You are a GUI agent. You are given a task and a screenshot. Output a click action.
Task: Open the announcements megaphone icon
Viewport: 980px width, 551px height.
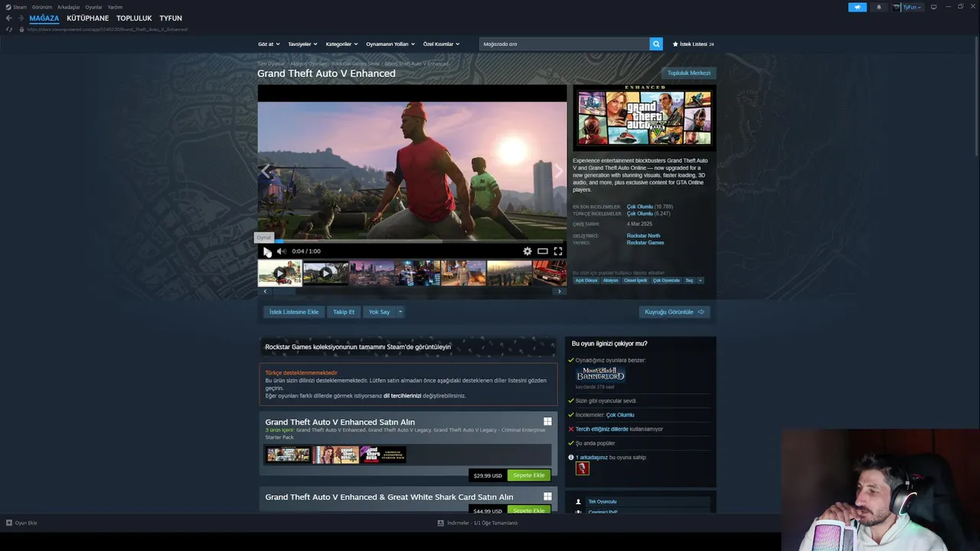pos(857,7)
